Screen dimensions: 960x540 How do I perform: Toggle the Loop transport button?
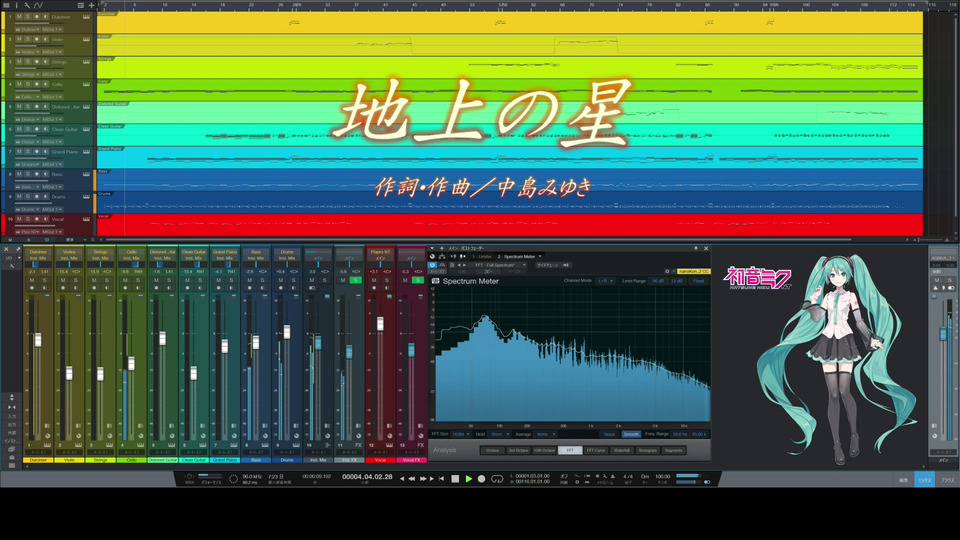[497, 479]
